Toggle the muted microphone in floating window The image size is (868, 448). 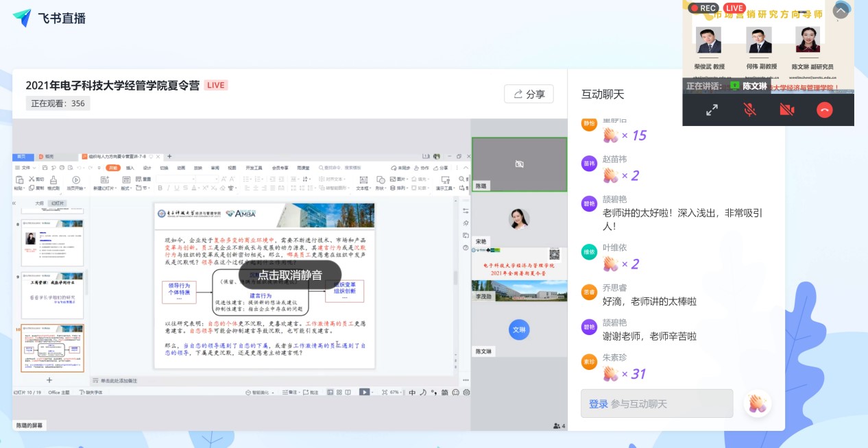click(x=749, y=110)
